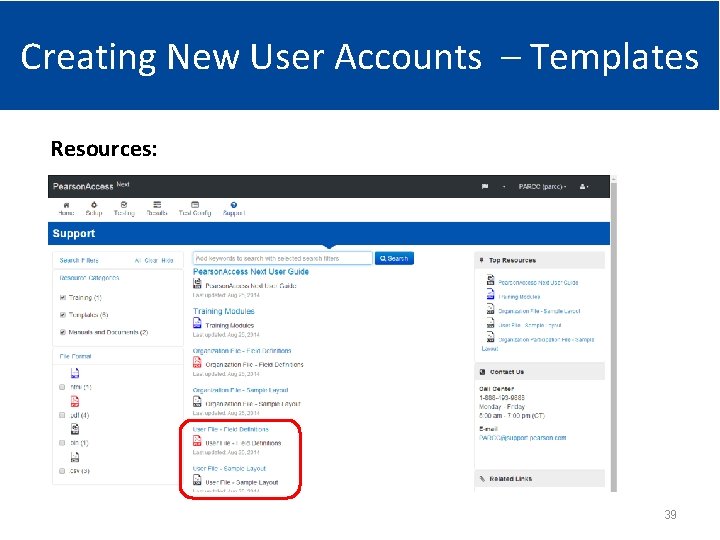Click Organization File Sample Layout csv icon
The width and height of the screenshot is (720, 540).
pos(197,402)
